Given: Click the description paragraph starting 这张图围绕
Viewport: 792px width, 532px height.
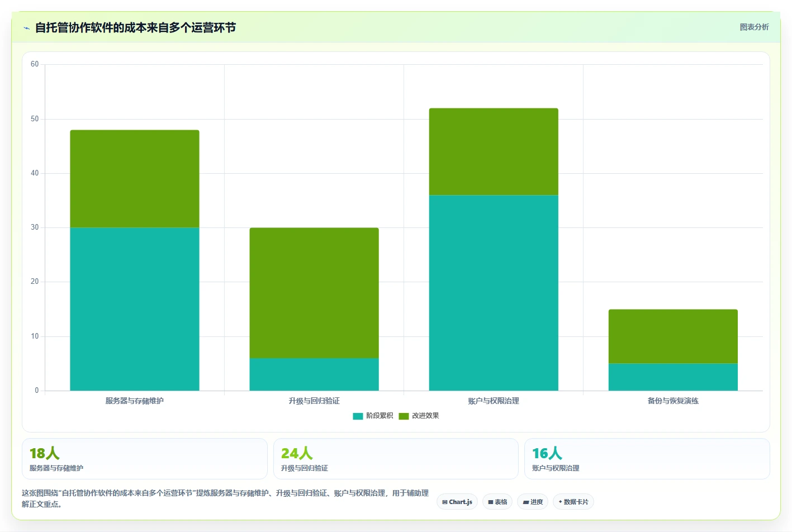Looking at the screenshot, I should (225, 498).
